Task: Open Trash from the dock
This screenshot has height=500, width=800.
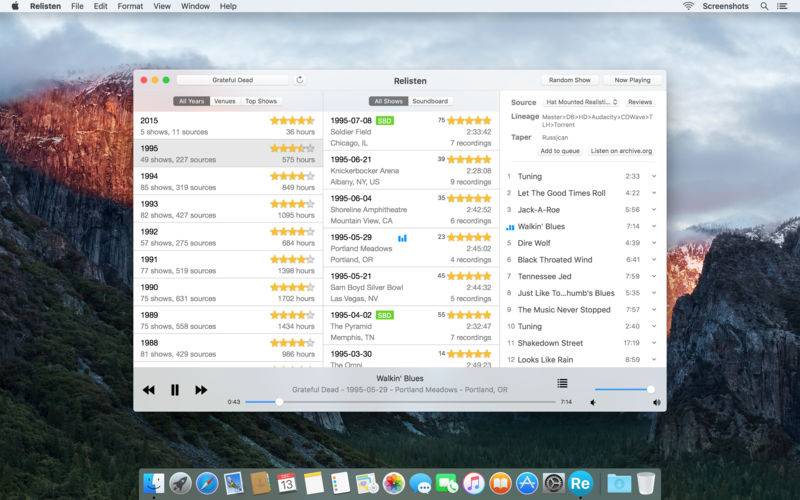Action: click(646, 483)
